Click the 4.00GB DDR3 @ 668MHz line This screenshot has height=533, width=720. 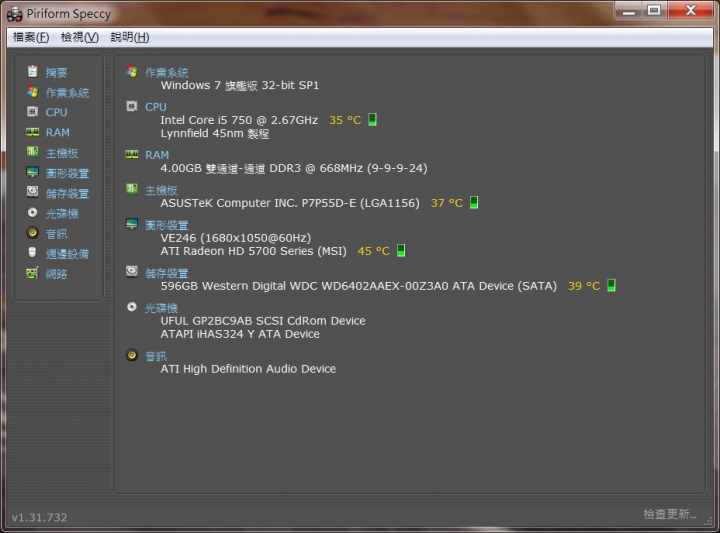pos(294,168)
